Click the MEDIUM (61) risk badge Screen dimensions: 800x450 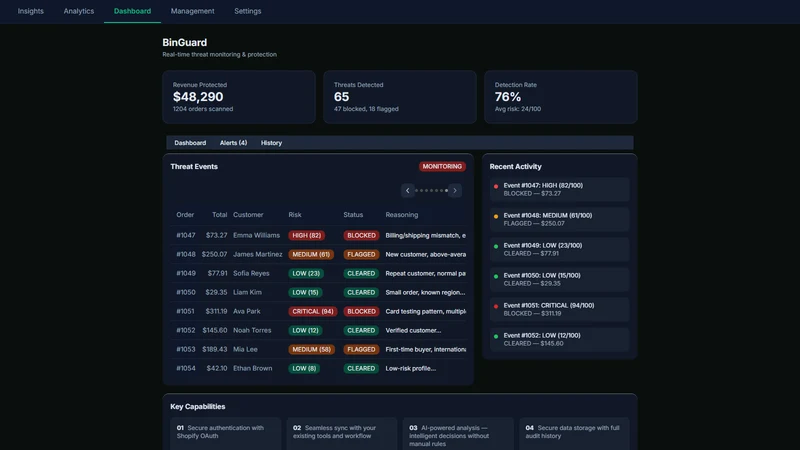click(x=311, y=254)
